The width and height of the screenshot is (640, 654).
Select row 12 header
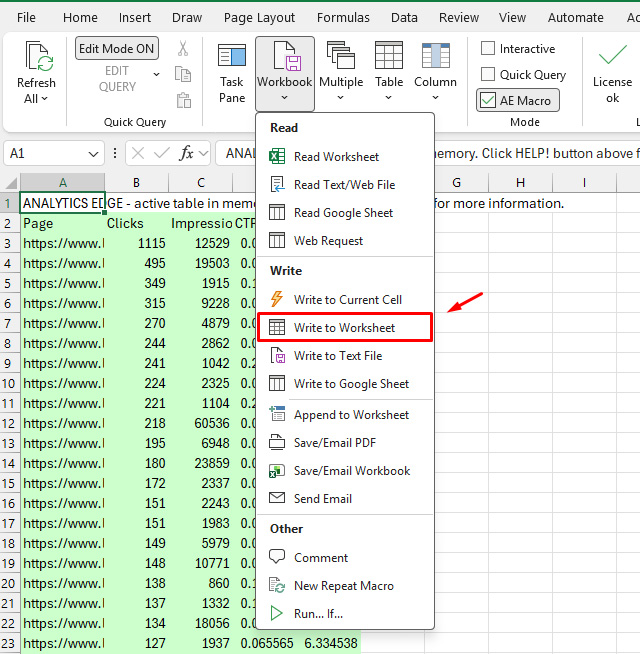(x=9, y=423)
